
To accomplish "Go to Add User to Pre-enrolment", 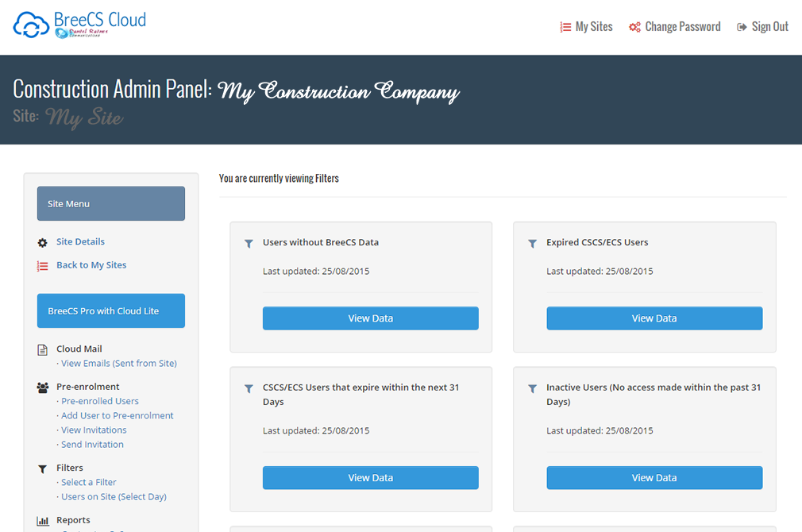I will 118,416.
